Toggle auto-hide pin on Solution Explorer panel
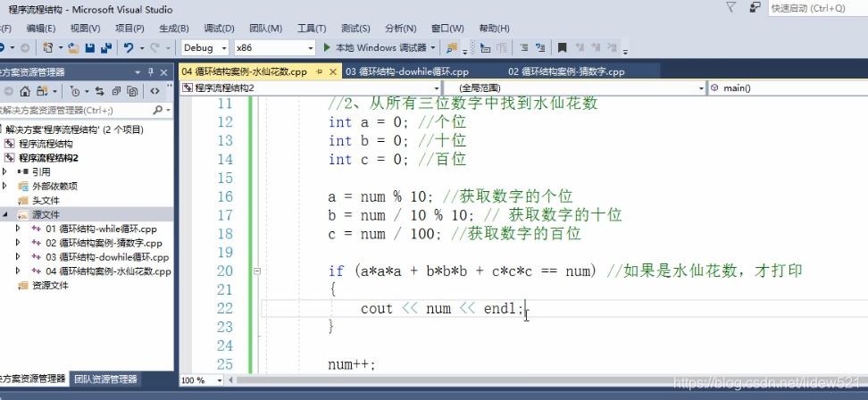The image size is (868, 400). click(151, 72)
